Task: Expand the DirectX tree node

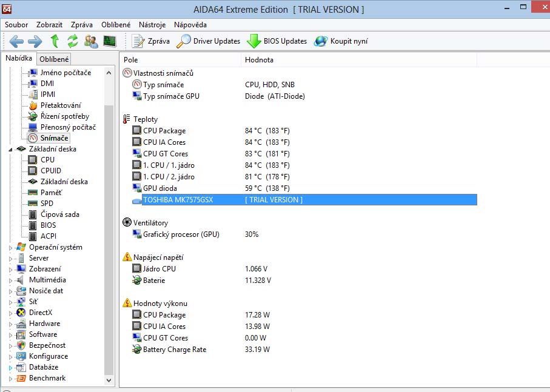Action: pos(11,313)
